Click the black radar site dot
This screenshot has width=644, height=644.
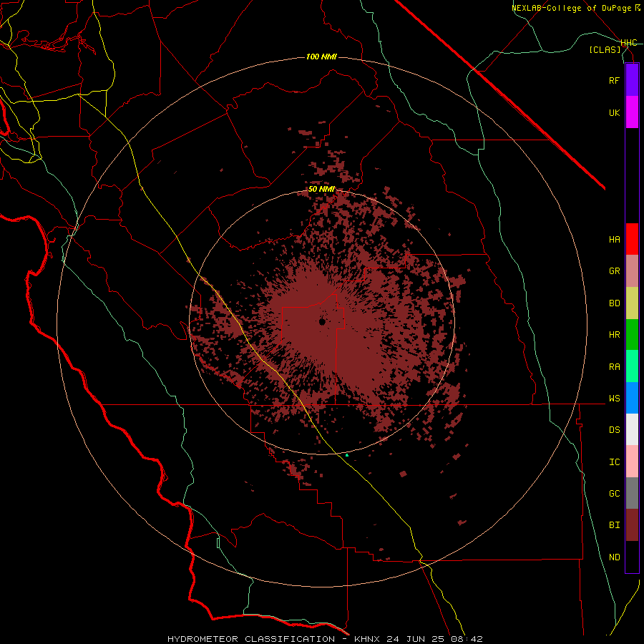tap(322, 321)
